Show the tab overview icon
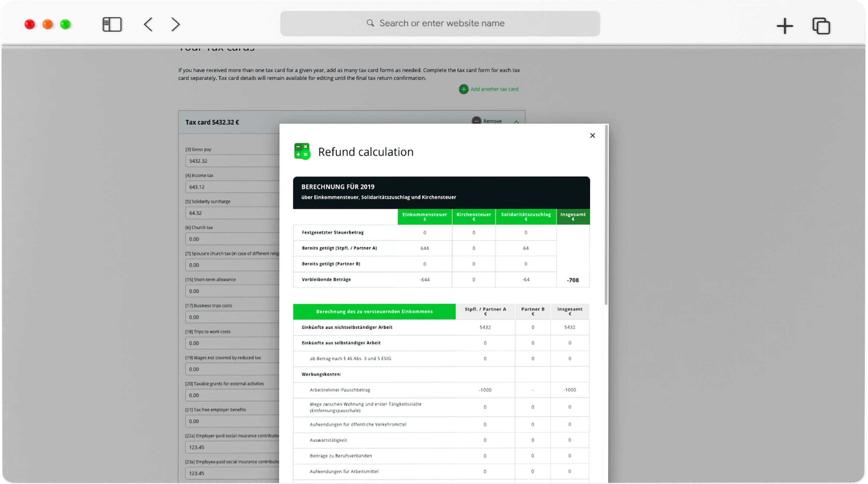This screenshot has height=484, width=868. 821,26
